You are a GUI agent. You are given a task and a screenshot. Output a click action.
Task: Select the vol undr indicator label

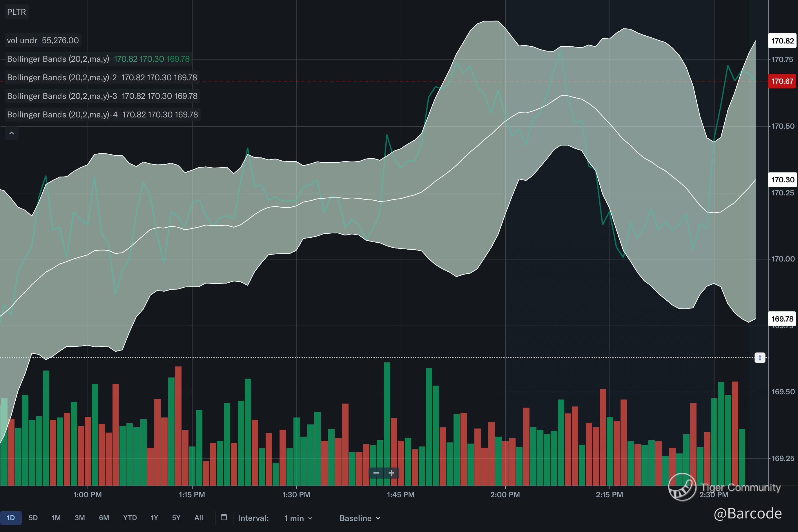[22, 40]
